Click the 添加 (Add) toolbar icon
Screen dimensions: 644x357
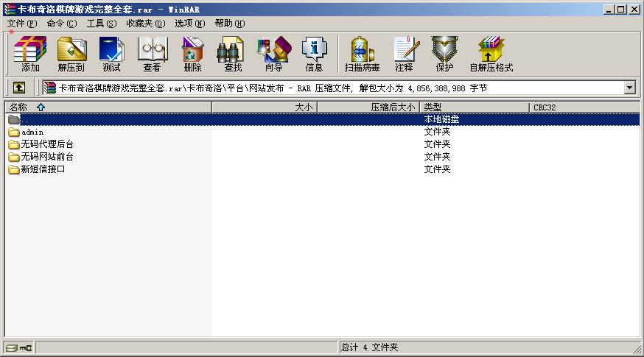coord(30,54)
